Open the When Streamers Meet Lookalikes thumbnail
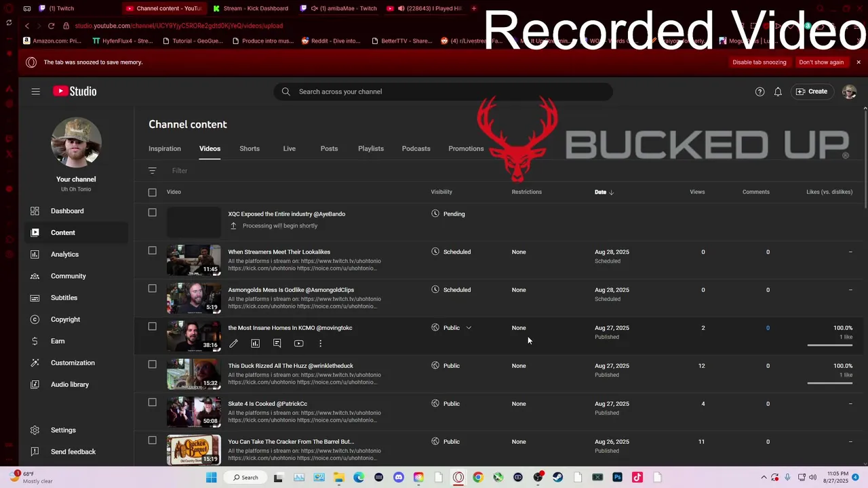This screenshot has height=488, width=868. [194, 260]
